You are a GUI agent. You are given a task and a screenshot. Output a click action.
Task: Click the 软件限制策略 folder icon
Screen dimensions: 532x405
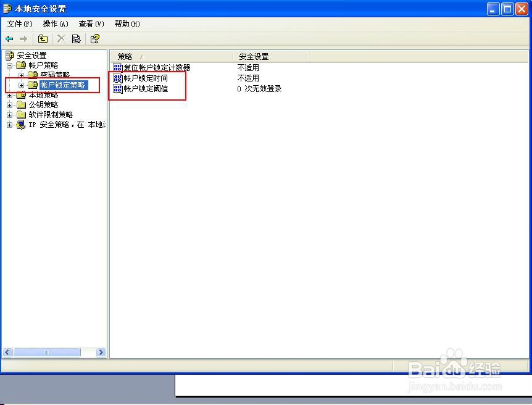(x=21, y=114)
